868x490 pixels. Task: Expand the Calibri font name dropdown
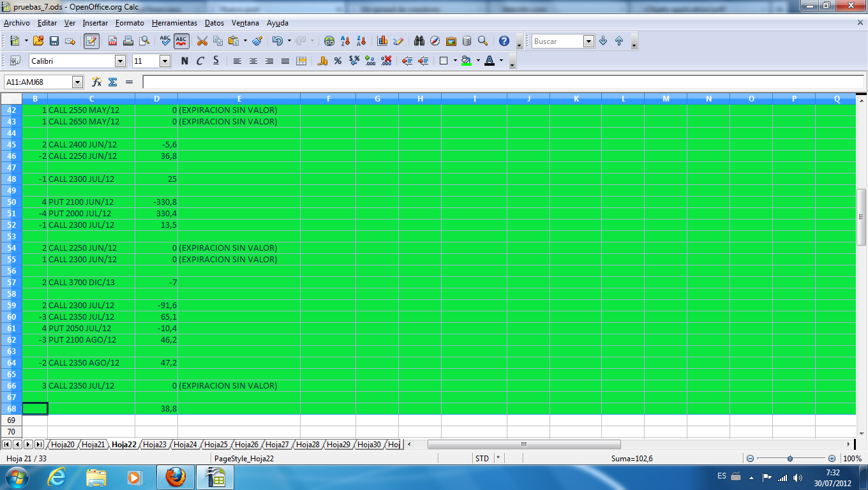pyautogui.click(x=120, y=61)
